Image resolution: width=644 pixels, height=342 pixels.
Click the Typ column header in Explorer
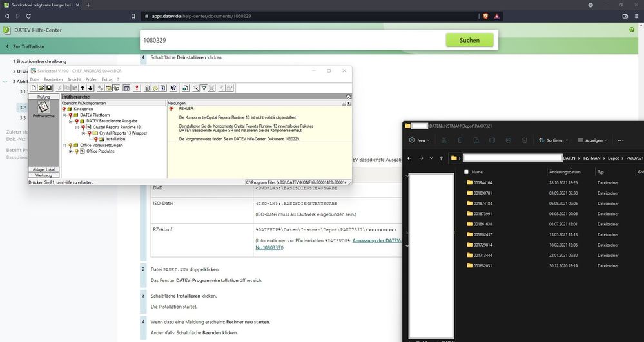[600, 172]
